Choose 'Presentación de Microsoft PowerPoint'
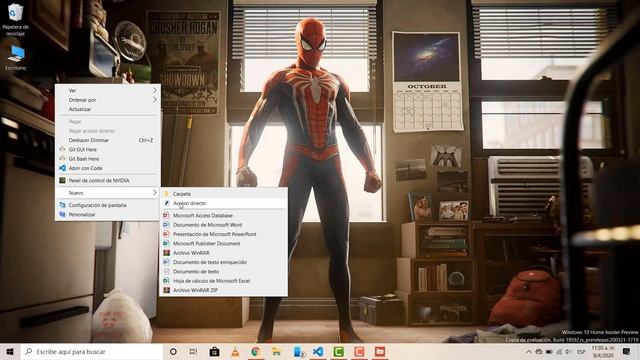This screenshot has width=640, height=360. (224, 234)
